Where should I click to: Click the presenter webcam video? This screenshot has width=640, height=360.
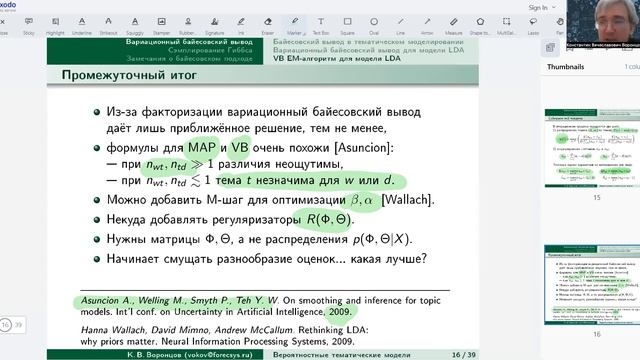coord(603,24)
